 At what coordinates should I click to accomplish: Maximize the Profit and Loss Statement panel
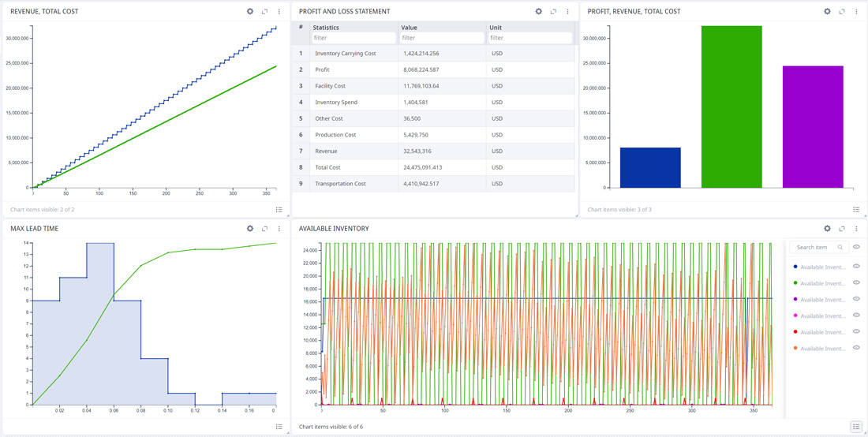click(x=554, y=11)
